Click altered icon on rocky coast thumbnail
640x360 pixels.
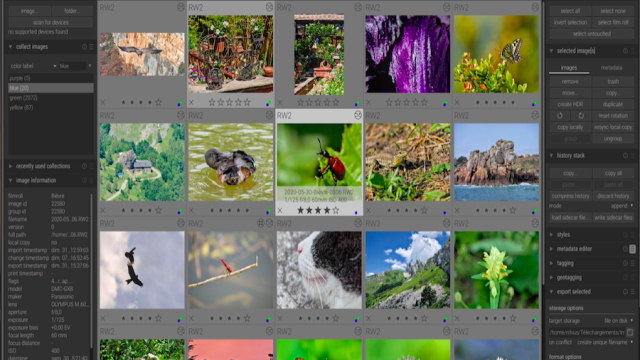tap(535, 116)
